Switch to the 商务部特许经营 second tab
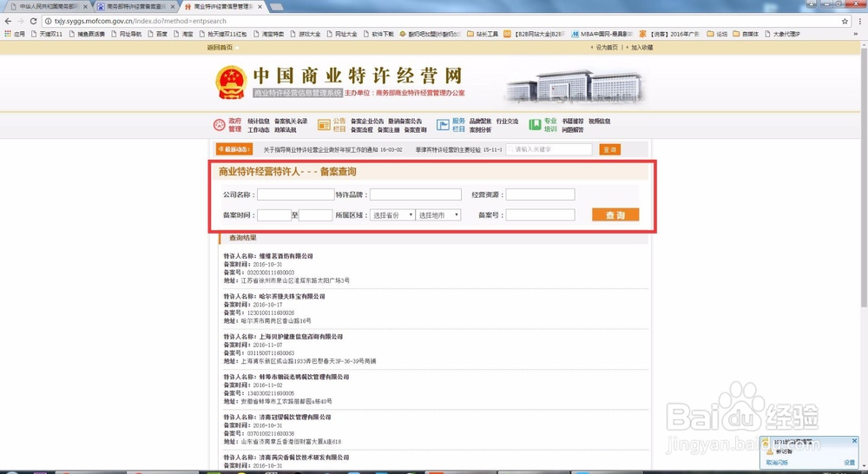 pyautogui.click(x=135, y=7)
